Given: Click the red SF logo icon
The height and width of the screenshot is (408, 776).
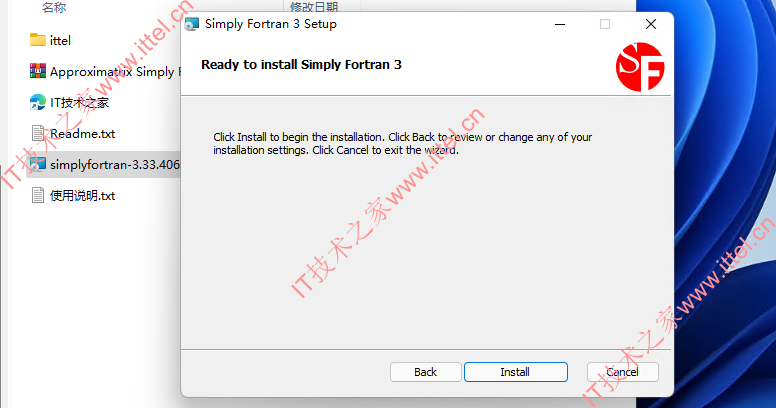Looking at the screenshot, I should click(x=640, y=67).
